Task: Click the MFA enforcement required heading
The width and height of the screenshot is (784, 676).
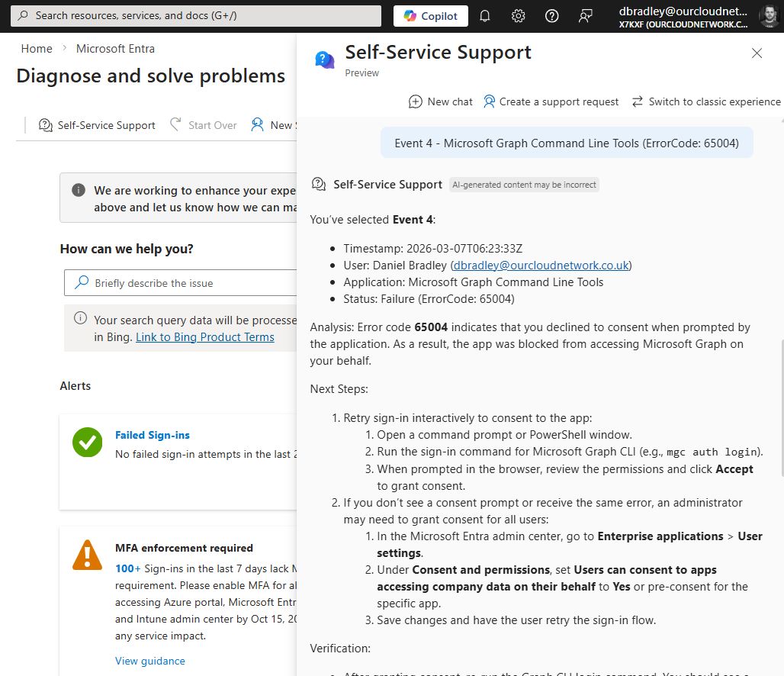Action: (184, 548)
